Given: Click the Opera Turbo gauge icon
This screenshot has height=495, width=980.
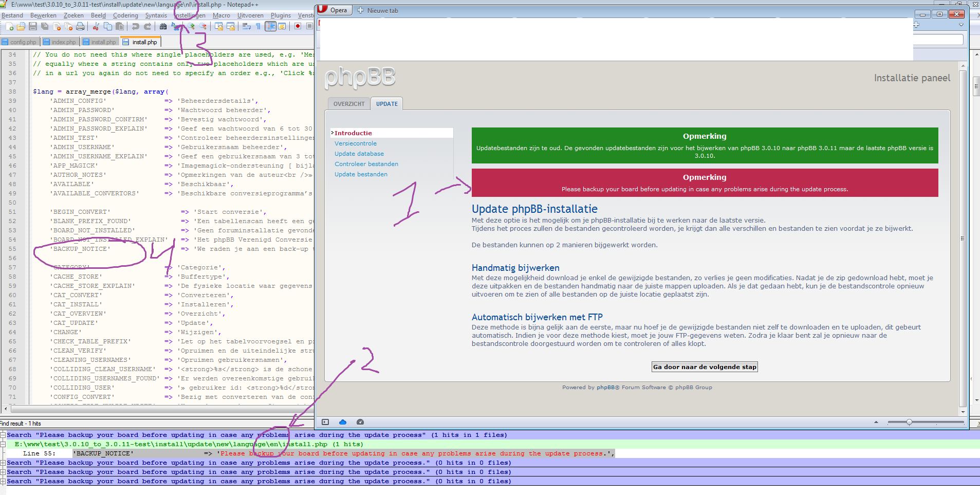Looking at the screenshot, I should coord(360,422).
